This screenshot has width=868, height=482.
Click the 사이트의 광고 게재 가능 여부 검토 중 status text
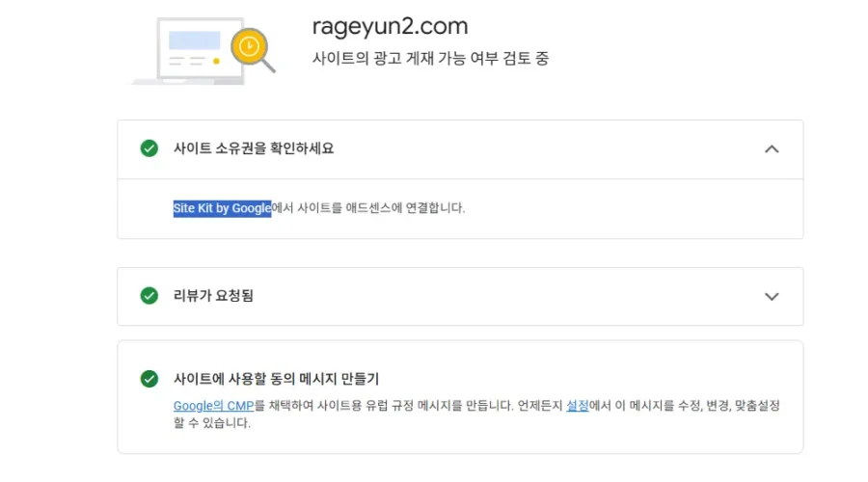click(430, 58)
